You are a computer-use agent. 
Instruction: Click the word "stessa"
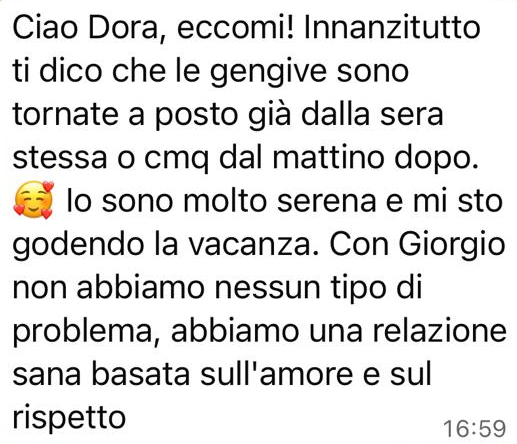(60, 158)
